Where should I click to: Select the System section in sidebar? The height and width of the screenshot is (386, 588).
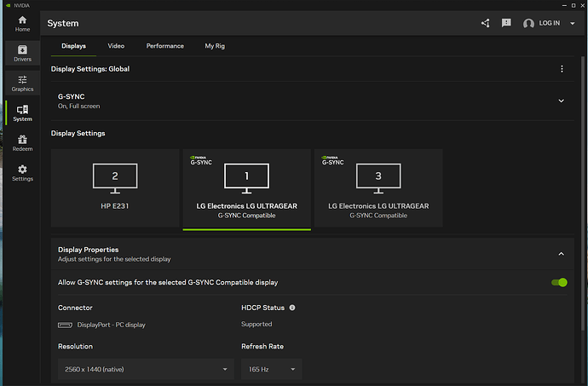point(22,113)
